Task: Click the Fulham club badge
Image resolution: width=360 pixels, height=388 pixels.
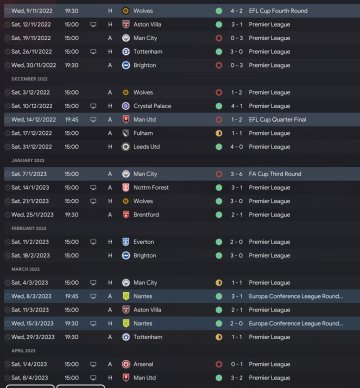Action: tap(126, 133)
